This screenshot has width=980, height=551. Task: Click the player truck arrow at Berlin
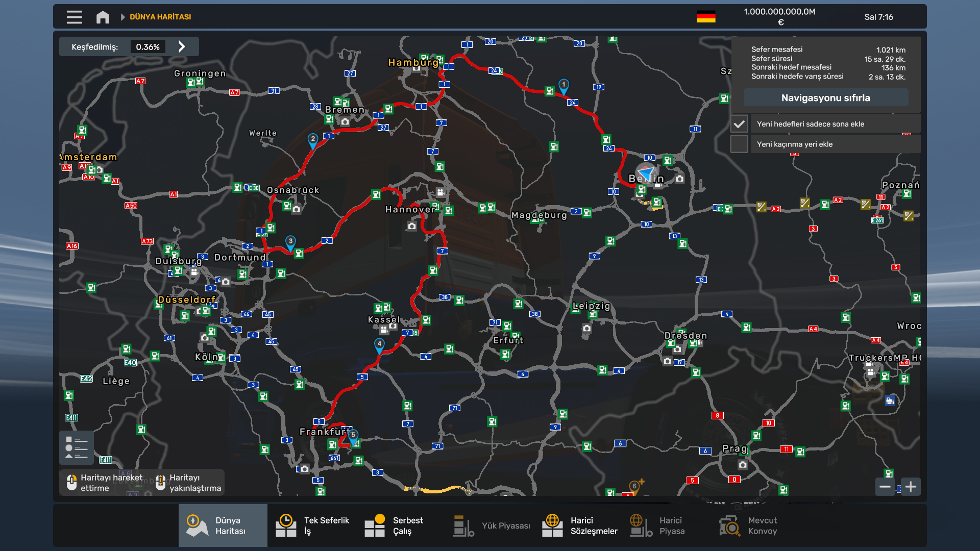(x=646, y=172)
